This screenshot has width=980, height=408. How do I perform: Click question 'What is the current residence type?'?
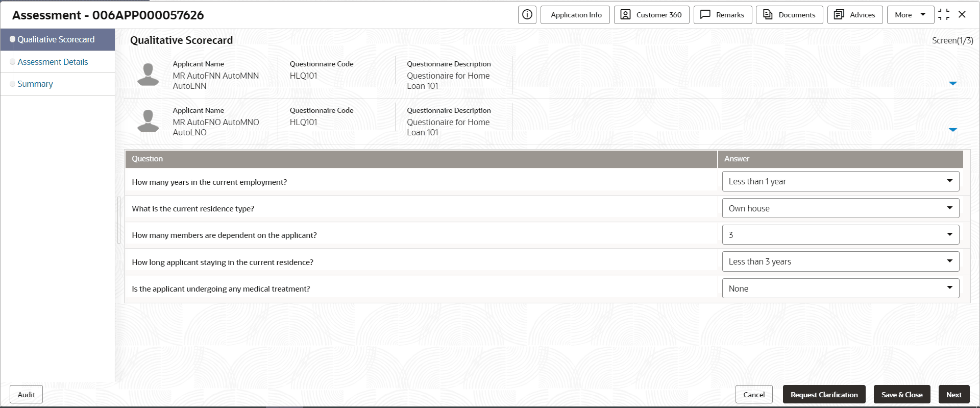pos(193,209)
